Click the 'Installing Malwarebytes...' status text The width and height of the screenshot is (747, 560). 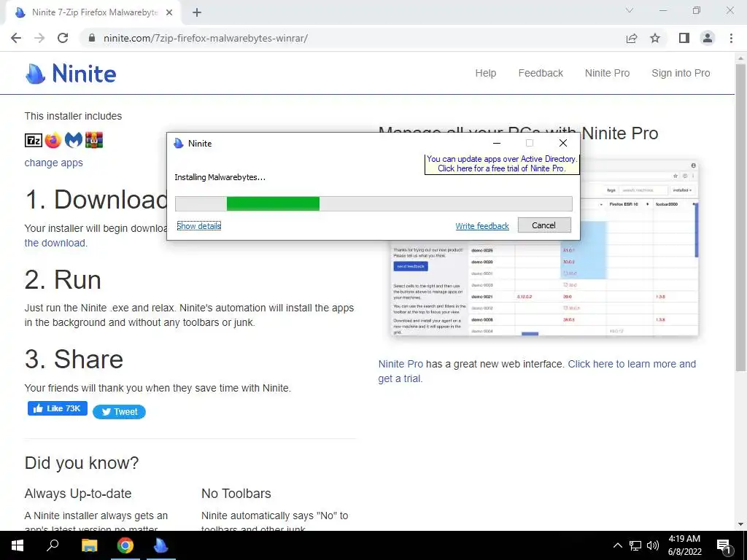pyautogui.click(x=220, y=177)
